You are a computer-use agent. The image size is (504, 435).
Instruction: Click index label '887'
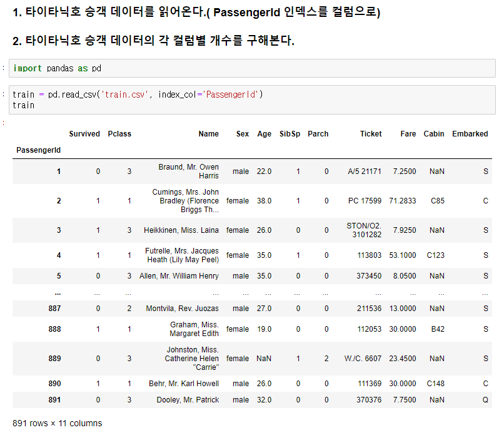[54, 309]
